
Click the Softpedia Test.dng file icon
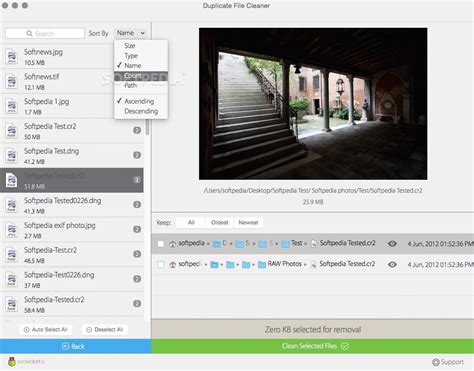click(12, 155)
